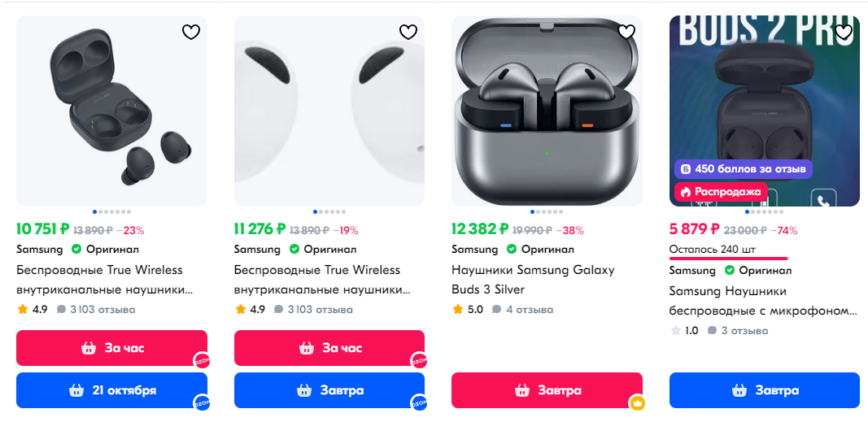Click green Original checkmark under 10 751 ₽

[76, 250]
